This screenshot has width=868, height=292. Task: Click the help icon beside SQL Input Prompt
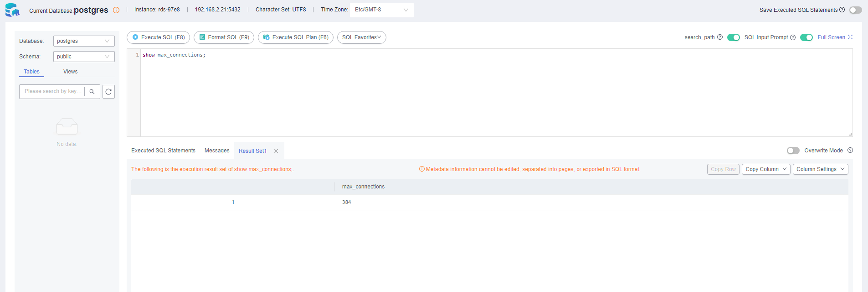tap(793, 37)
